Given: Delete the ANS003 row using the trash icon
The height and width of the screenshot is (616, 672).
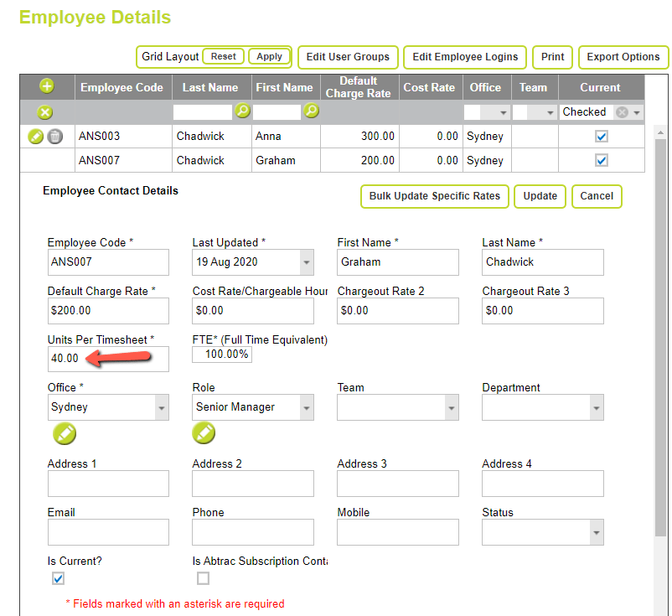Looking at the screenshot, I should coord(55,136).
